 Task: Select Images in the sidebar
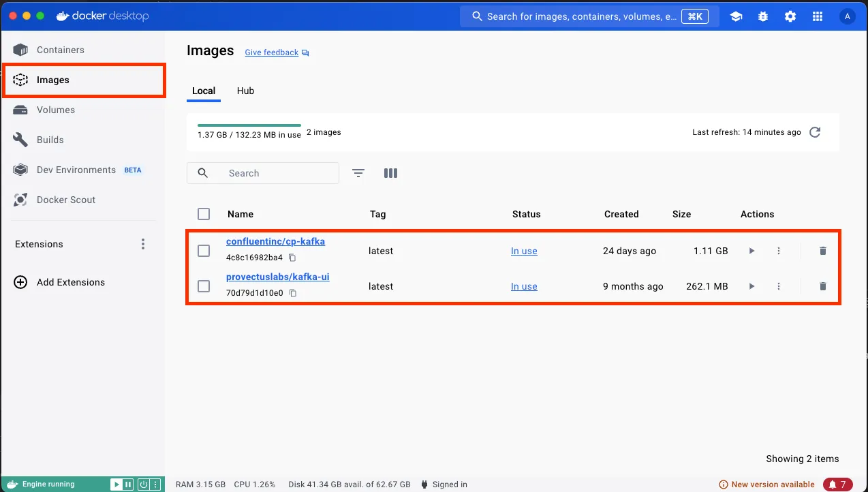(x=84, y=80)
